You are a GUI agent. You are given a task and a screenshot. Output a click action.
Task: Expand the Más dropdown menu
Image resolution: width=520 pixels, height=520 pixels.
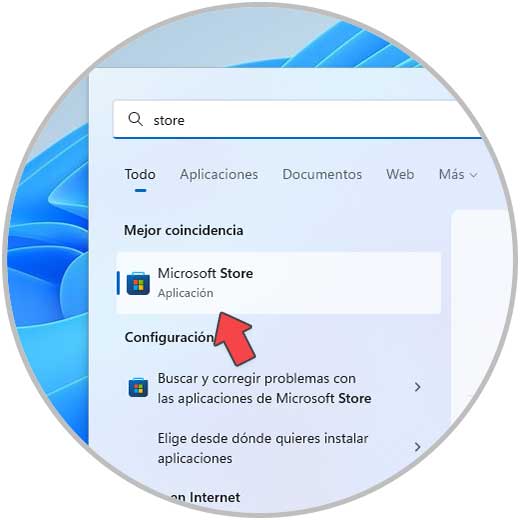[458, 174]
